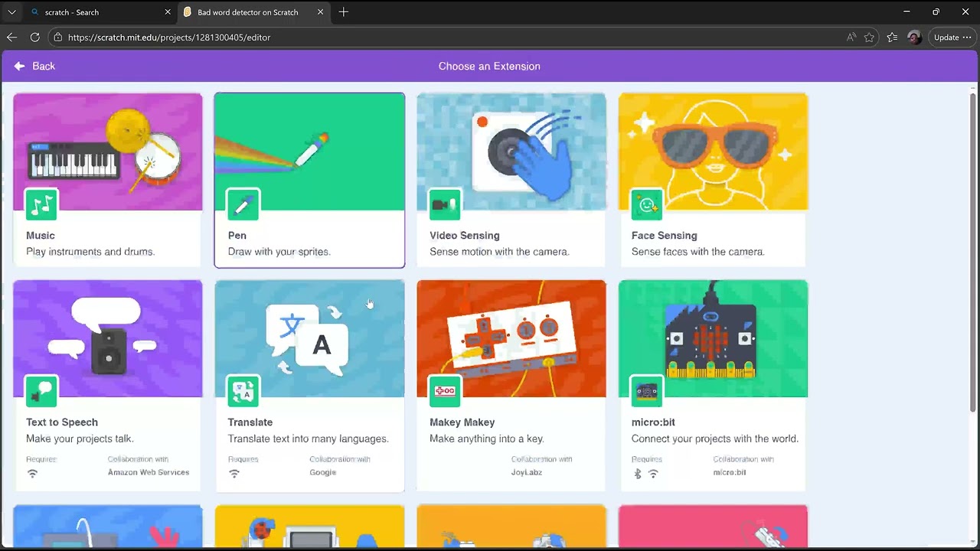
Task: Click 'Connect your projects with the world.' text
Action: click(715, 439)
